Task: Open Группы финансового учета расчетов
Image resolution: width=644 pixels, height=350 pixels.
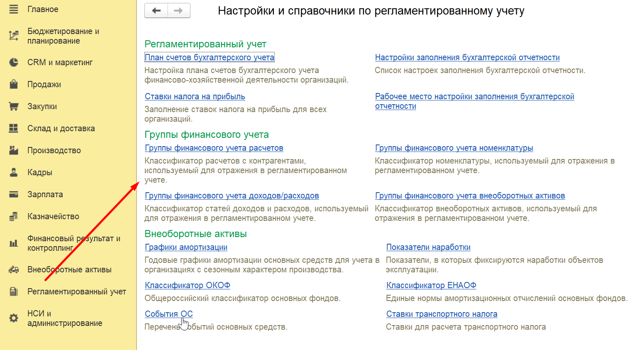Action: click(x=214, y=148)
